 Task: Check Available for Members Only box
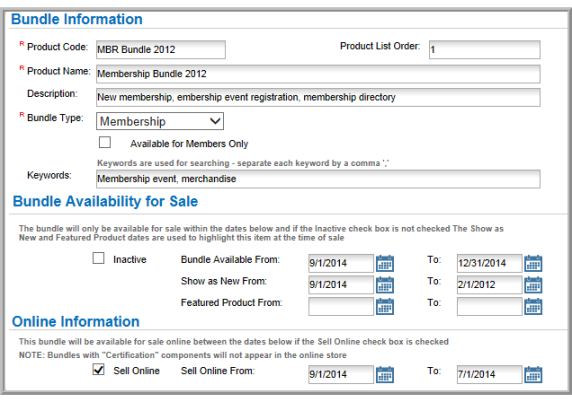pyautogui.click(x=105, y=142)
